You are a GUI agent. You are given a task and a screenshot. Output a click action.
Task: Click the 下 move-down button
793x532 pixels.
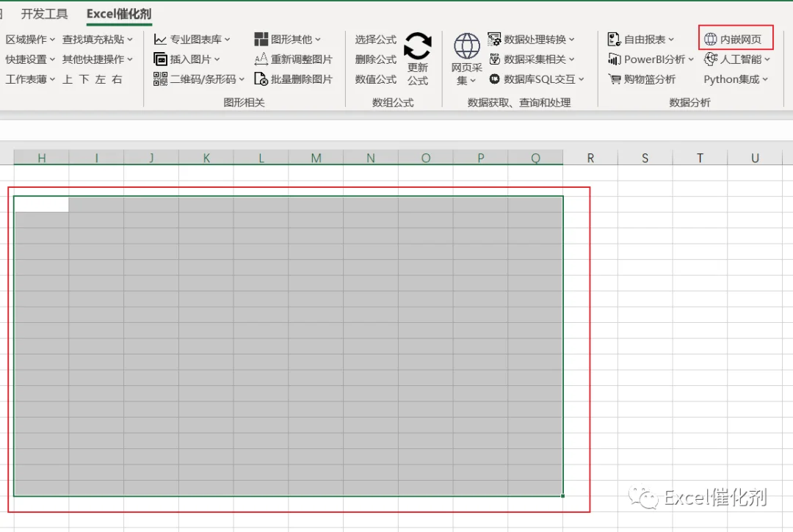tap(84, 79)
